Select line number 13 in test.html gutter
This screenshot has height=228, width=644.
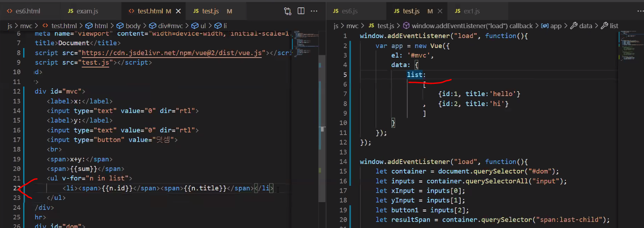[16, 101]
